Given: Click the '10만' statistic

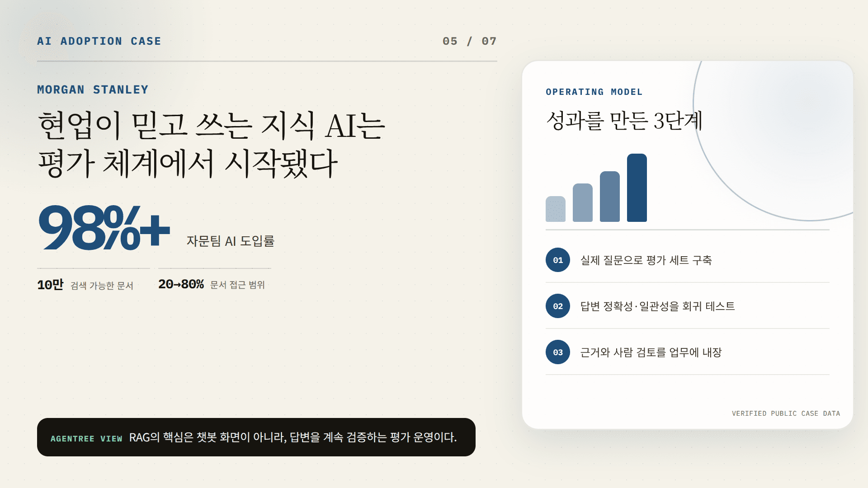Looking at the screenshot, I should tap(50, 285).
